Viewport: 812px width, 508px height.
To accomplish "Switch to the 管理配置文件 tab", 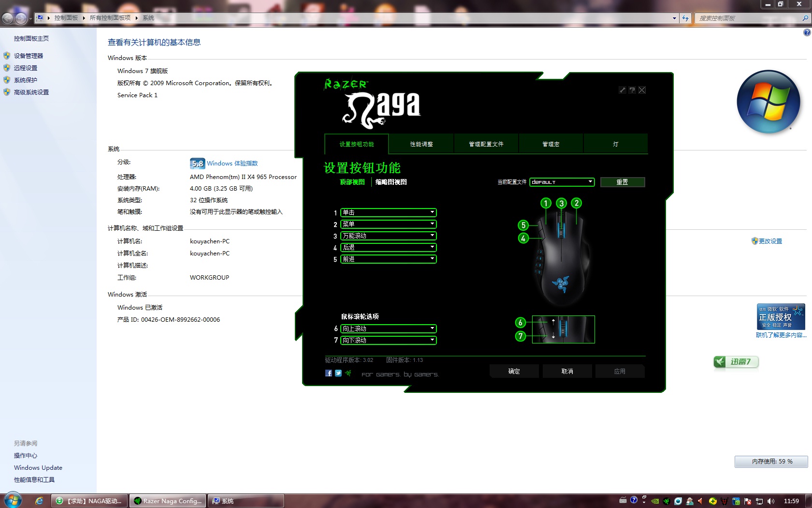I will tap(486, 144).
